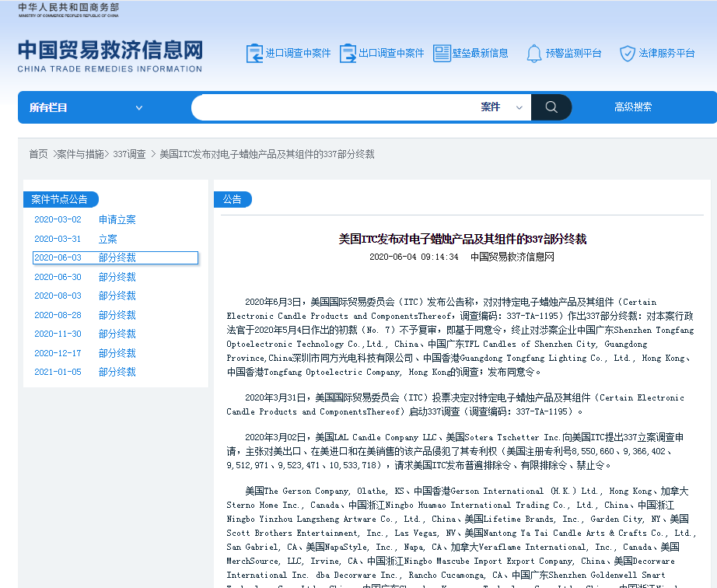Click the 预警监测平台 bell icon
This screenshot has height=588, width=717.
coord(534,54)
